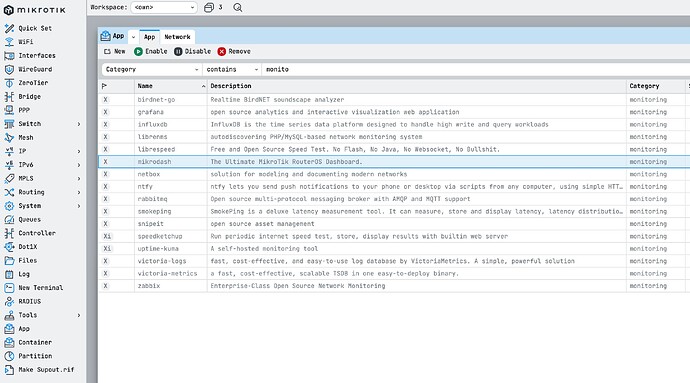Select the rabbitmq row
Viewport: 690px width, 383px height.
point(394,199)
